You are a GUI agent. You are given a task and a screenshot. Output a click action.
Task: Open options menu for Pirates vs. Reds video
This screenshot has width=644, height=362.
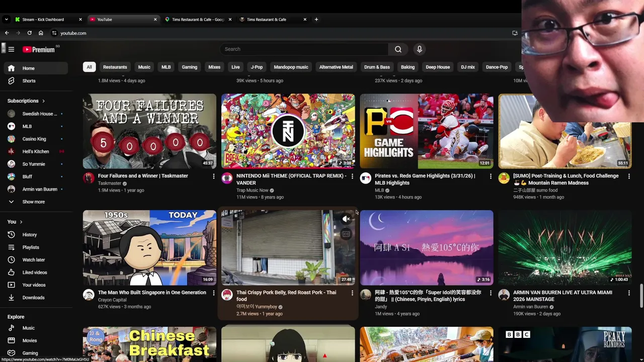[490, 176]
